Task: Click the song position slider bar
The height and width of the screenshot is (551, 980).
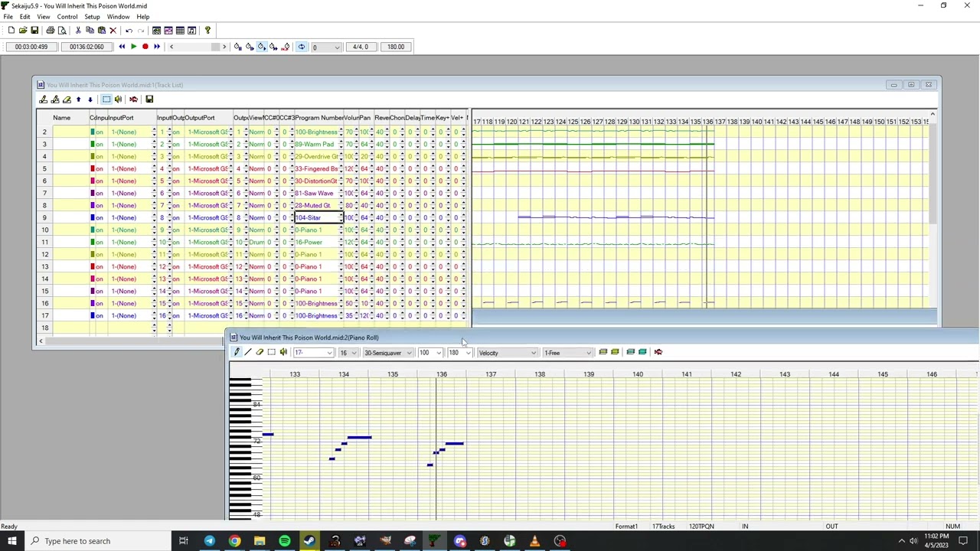Action: tap(198, 47)
